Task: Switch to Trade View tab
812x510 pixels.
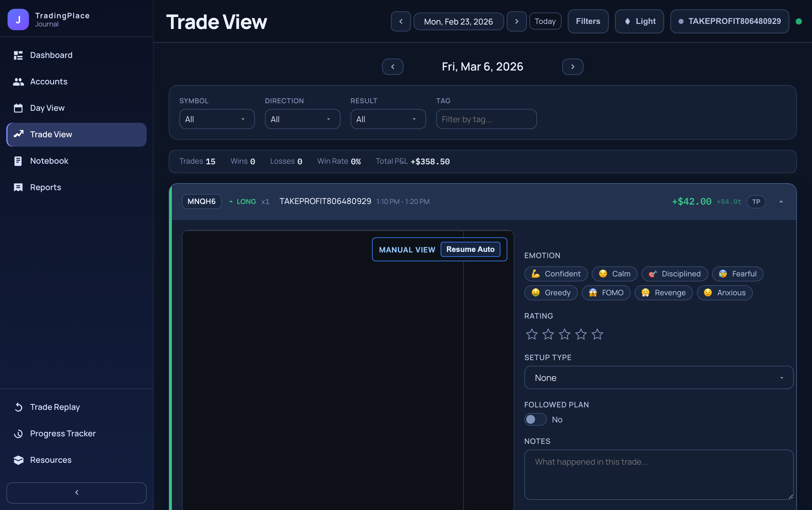Action: coord(51,134)
